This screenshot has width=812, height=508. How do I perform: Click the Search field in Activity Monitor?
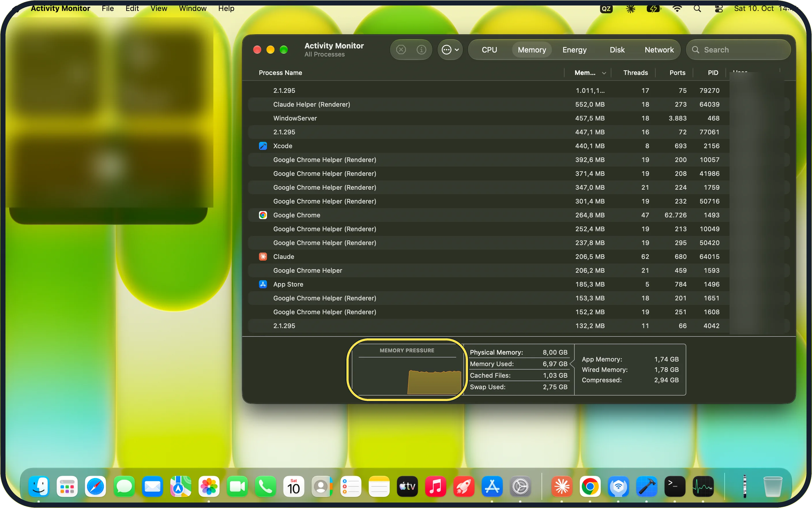point(738,50)
